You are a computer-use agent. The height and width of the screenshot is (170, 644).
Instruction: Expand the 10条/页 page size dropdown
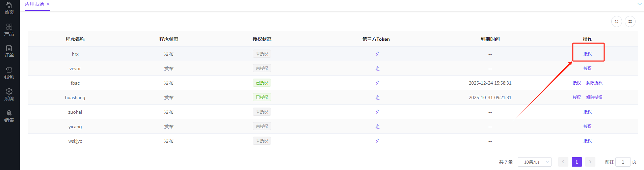point(534,162)
